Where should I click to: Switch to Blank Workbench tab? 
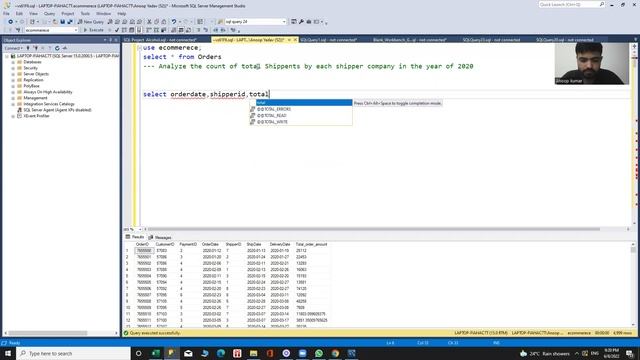pyautogui.click(x=409, y=40)
